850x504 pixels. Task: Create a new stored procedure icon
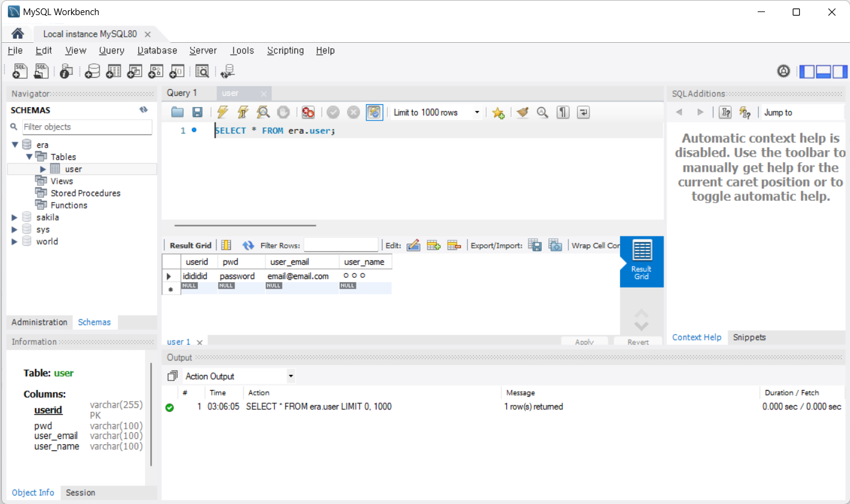pyautogui.click(x=156, y=72)
